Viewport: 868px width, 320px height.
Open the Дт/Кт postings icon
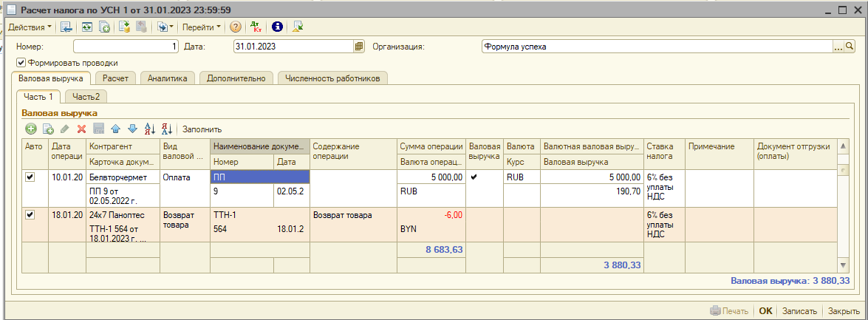pyautogui.click(x=256, y=27)
